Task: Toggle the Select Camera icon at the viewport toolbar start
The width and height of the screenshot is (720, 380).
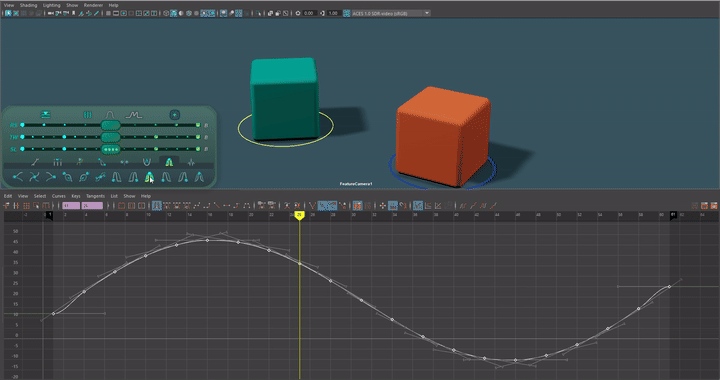Action: (x=8, y=13)
